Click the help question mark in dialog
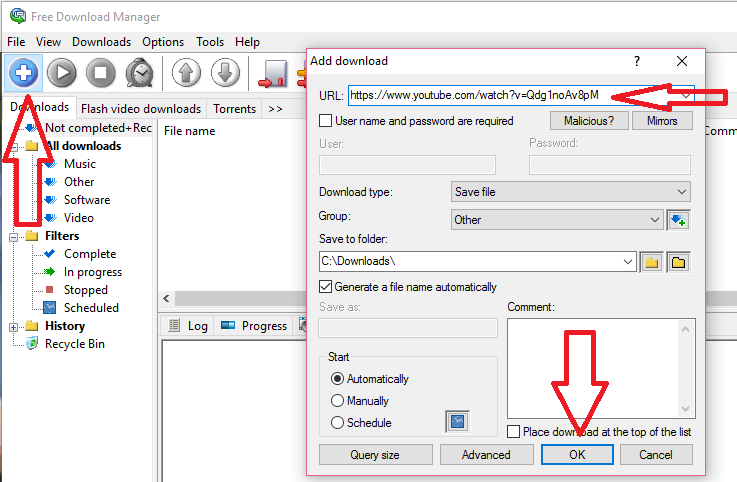The height and width of the screenshot is (482, 737). [x=637, y=61]
